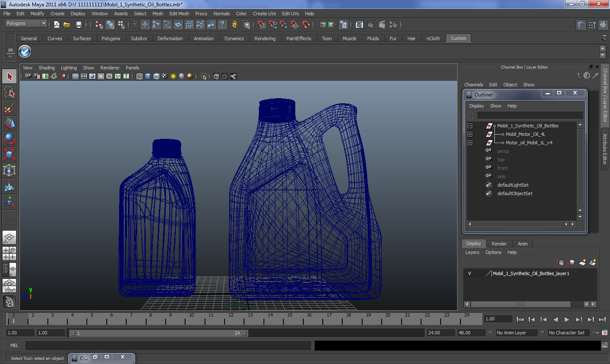The height and width of the screenshot is (364, 610).
Task: Open Outliner Display menu
Action: tap(477, 106)
